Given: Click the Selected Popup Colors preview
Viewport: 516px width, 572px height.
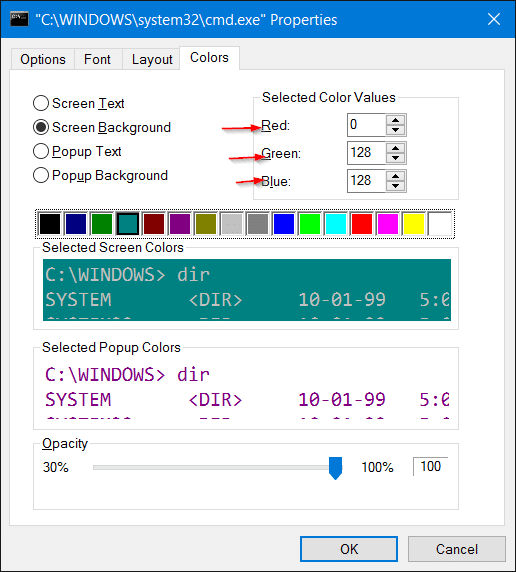Looking at the screenshot, I should 247,390.
